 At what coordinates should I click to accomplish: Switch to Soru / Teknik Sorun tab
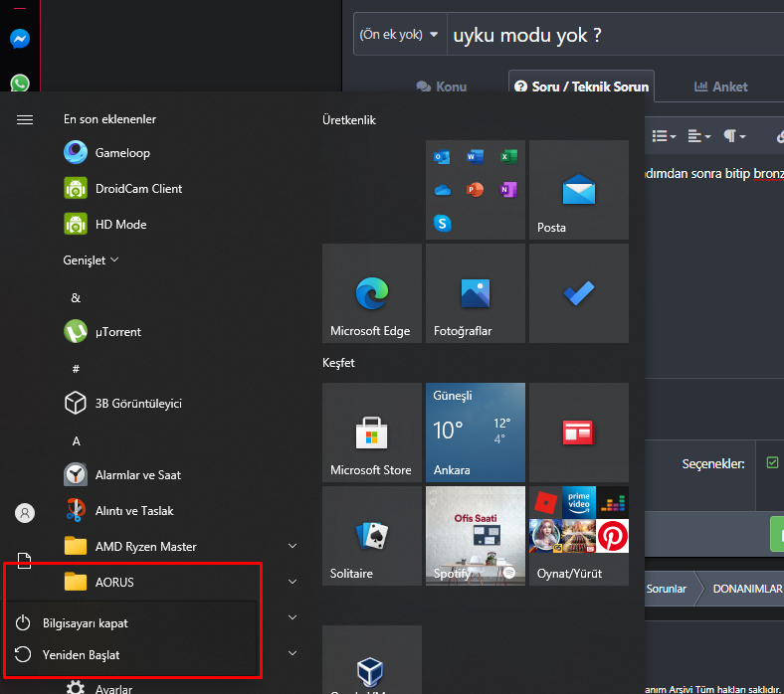[x=581, y=87]
